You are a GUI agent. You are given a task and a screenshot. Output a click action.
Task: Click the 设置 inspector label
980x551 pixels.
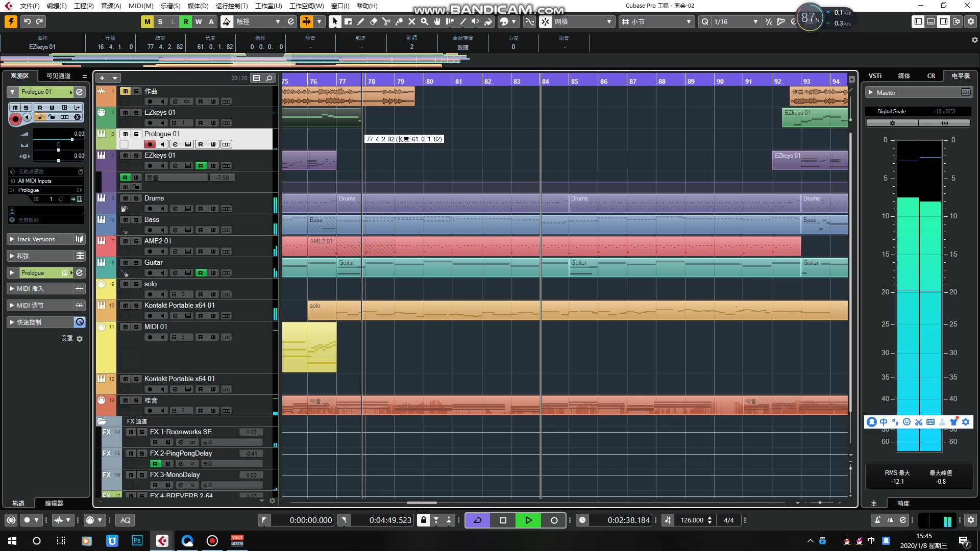67,338
